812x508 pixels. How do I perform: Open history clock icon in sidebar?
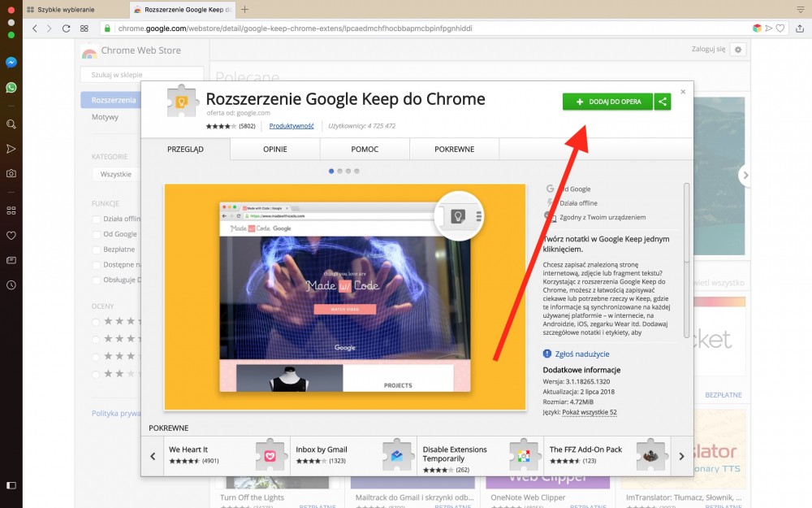(x=11, y=285)
